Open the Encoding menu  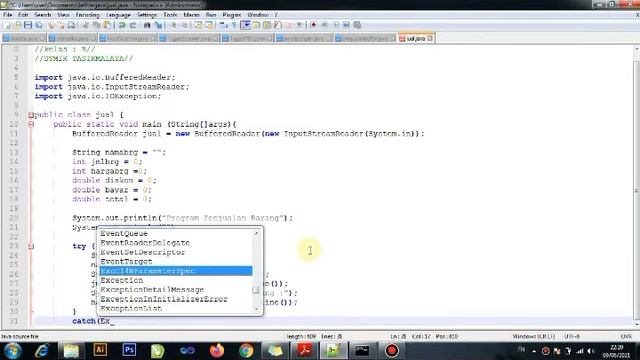(x=87, y=15)
